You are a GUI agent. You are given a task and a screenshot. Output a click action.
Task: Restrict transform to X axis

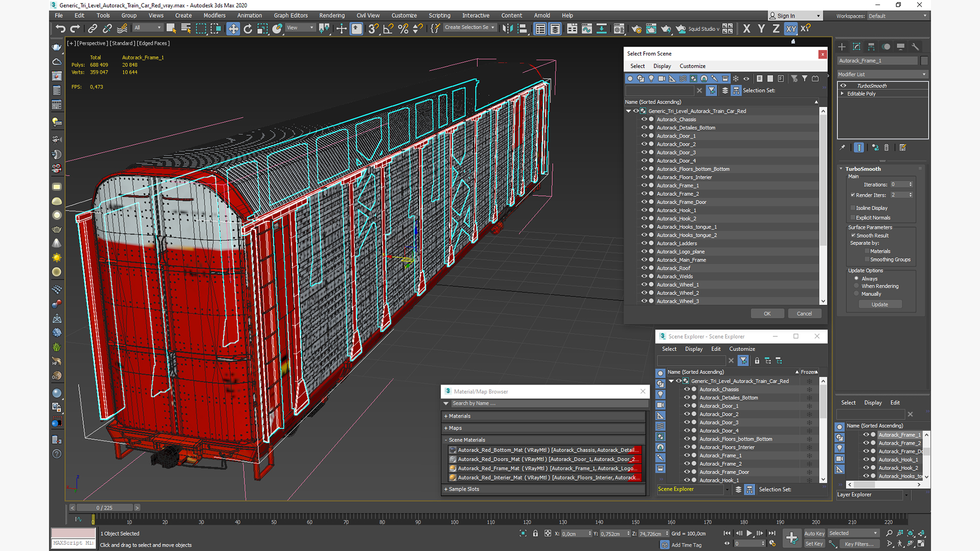[747, 29]
